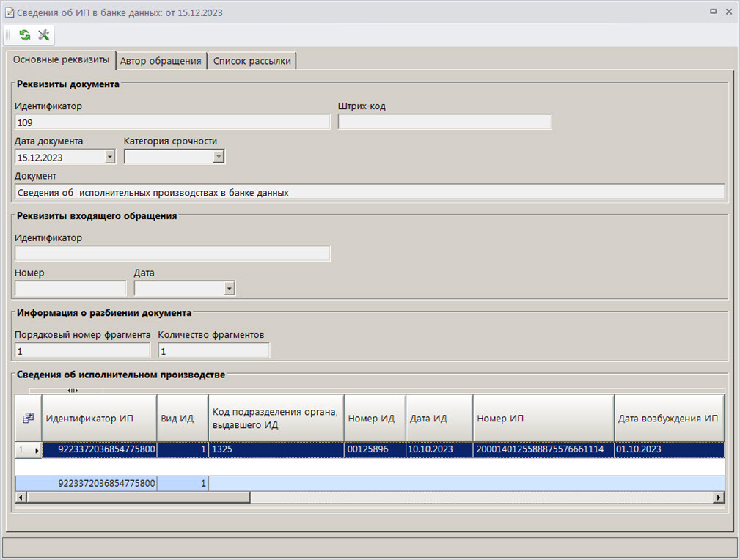Switch to the Автор обращения tab
This screenshot has width=740, height=560.
pyautogui.click(x=161, y=61)
